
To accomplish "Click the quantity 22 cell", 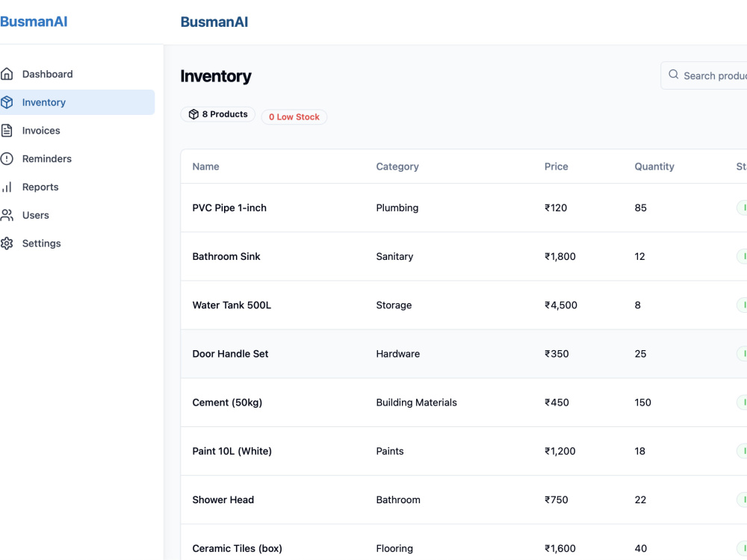I will 640,500.
